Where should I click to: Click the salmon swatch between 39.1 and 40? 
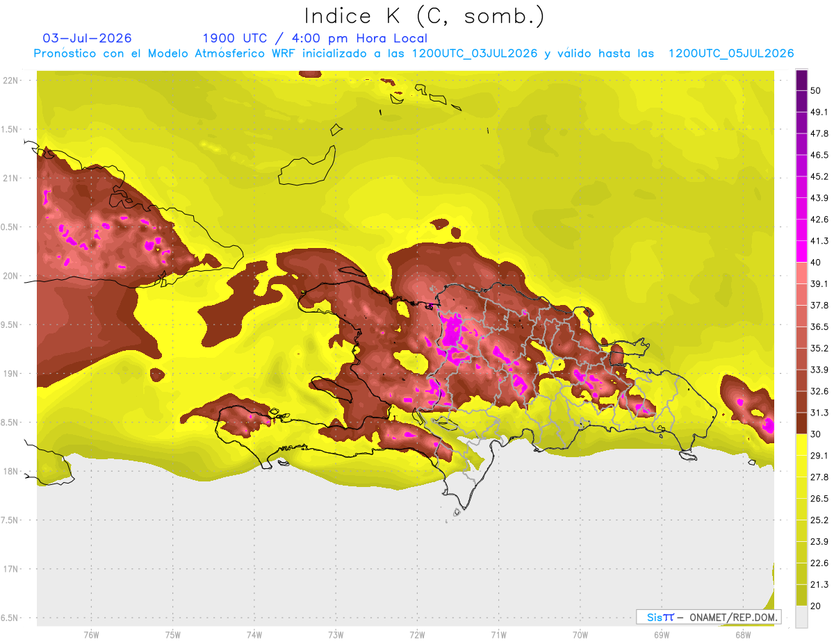pyautogui.click(x=801, y=273)
